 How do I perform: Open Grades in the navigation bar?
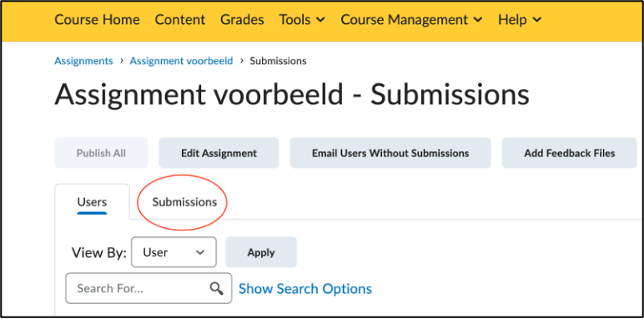pyautogui.click(x=242, y=19)
